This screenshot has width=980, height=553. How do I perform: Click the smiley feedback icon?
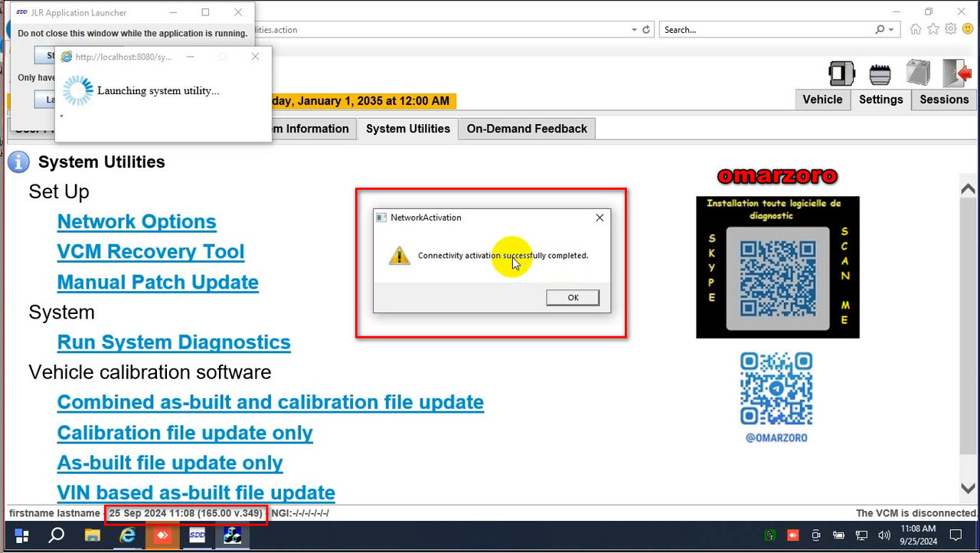(x=968, y=29)
